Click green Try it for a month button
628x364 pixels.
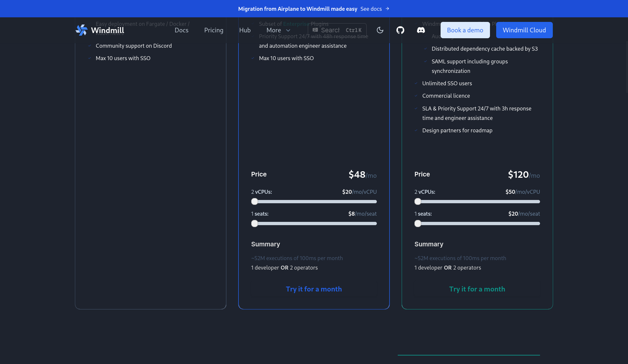[477, 289]
